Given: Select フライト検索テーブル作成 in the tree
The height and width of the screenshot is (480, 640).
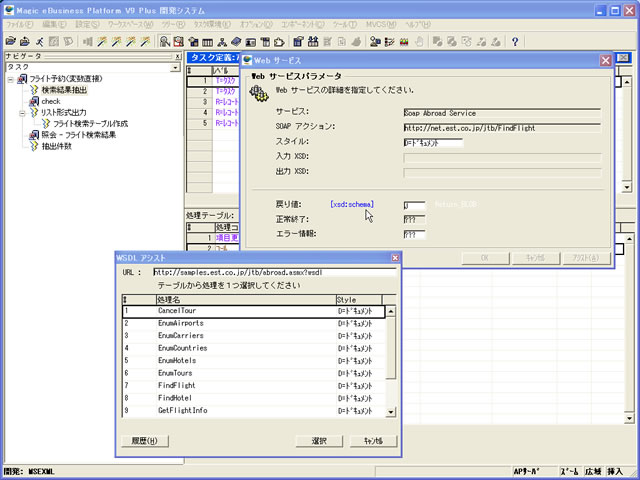Looking at the screenshot, I should click(91, 124).
